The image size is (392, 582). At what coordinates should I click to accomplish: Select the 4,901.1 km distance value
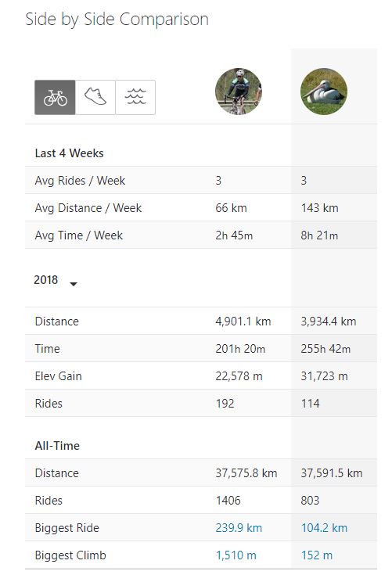tap(243, 322)
